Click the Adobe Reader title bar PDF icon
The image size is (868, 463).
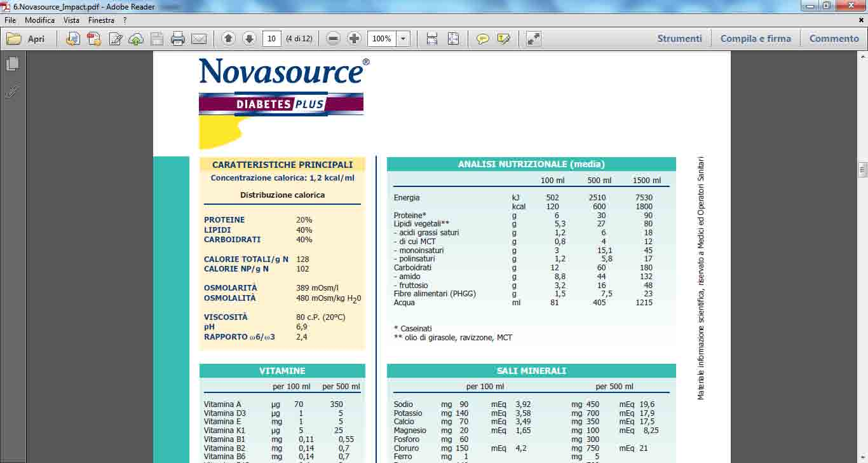pyautogui.click(x=6, y=6)
